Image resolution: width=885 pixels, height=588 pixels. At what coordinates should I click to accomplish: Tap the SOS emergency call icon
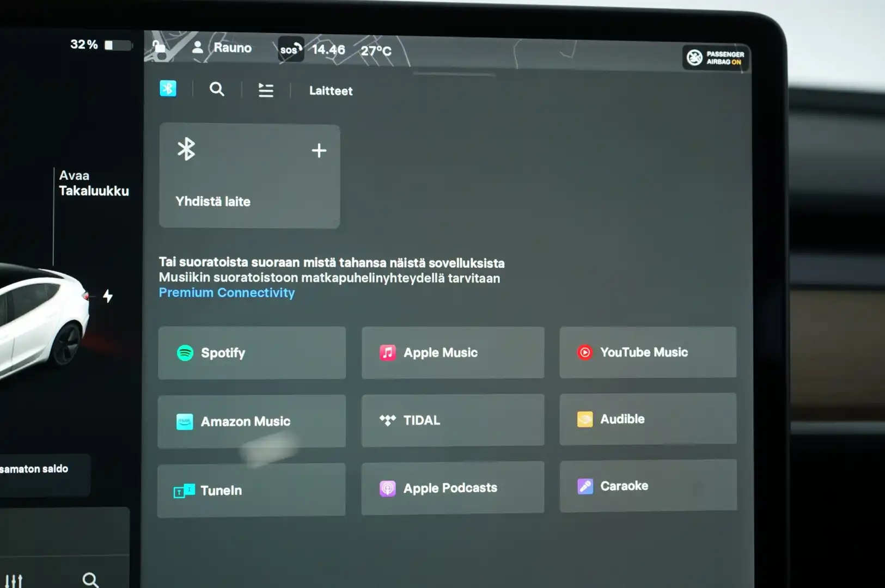click(291, 49)
